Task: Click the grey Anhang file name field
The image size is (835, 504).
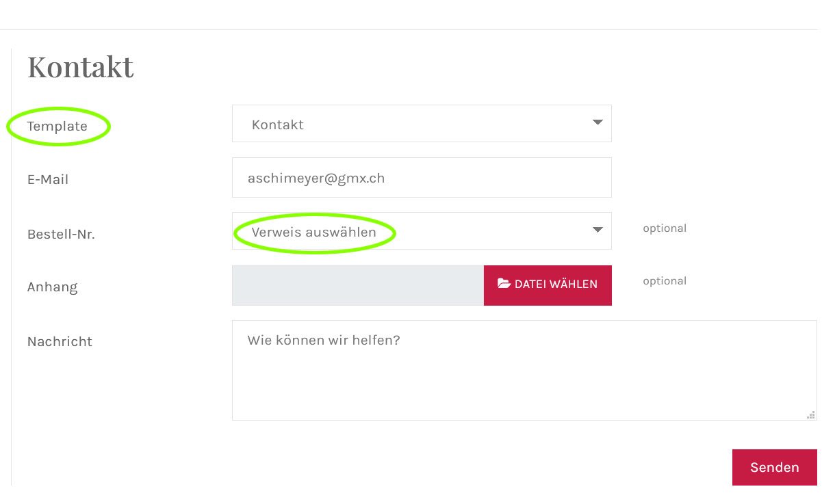Action: click(358, 285)
